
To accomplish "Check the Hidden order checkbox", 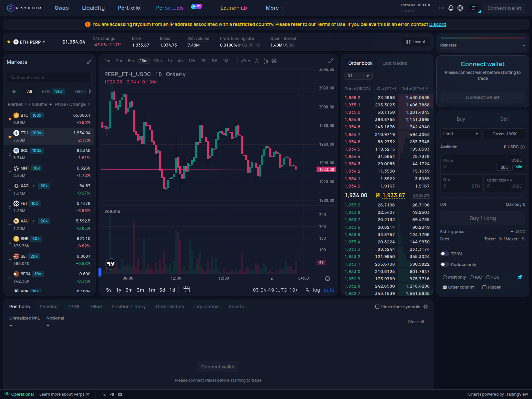I will [484, 287].
